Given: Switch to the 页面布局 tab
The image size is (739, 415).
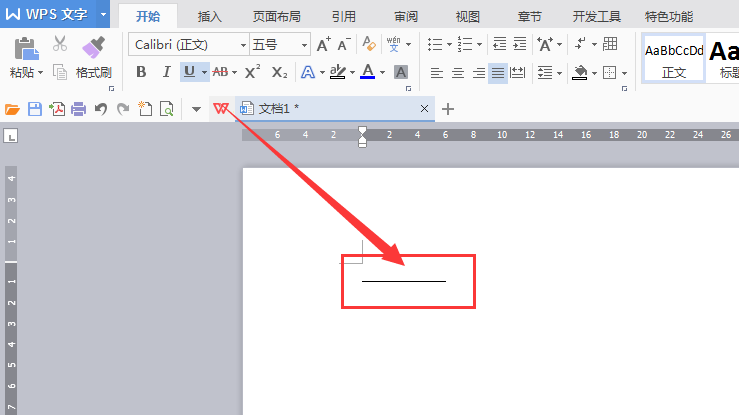Looking at the screenshot, I should pyautogui.click(x=277, y=16).
